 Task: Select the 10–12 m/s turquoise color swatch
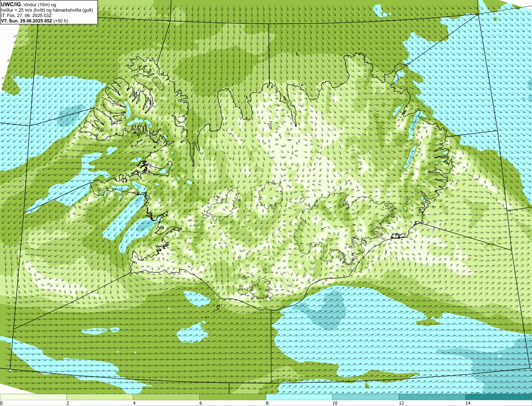[366, 397]
